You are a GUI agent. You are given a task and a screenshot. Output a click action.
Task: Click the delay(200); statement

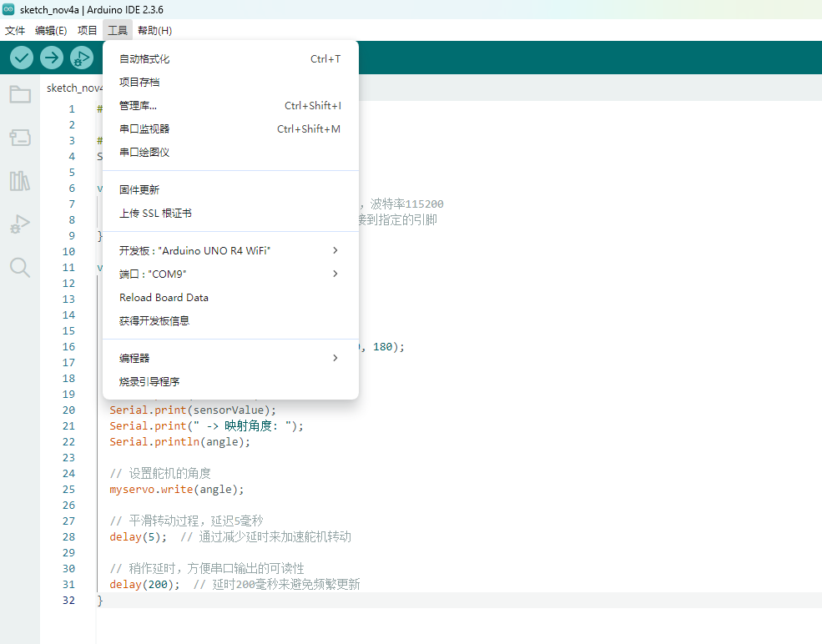[x=144, y=584]
